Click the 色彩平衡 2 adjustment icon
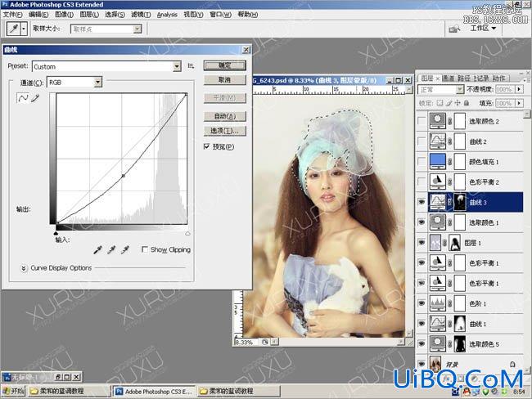 click(437, 182)
